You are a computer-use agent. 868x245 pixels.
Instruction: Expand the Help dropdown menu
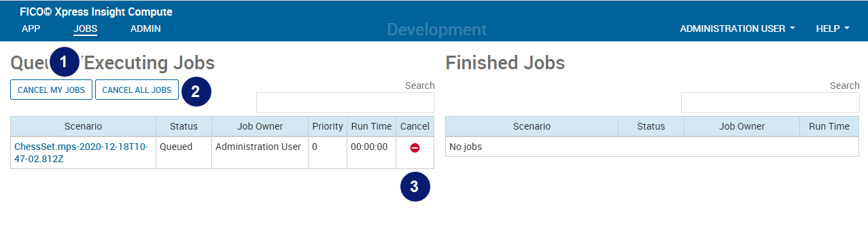[833, 29]
